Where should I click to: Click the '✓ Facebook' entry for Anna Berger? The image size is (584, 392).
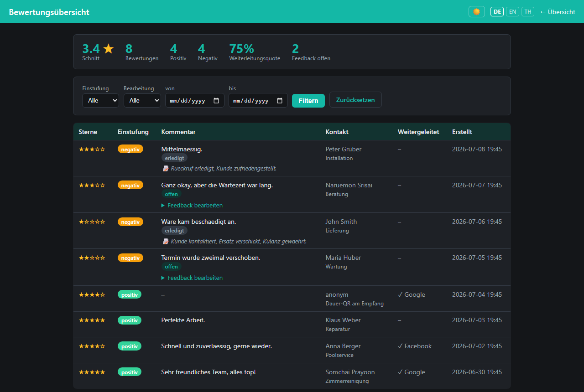point(415,346)
